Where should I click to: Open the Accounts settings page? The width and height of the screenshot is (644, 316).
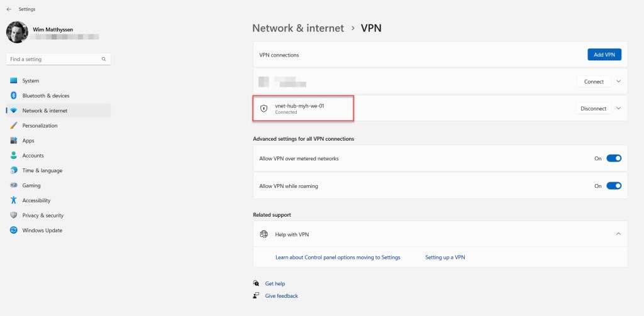tap(33, 156)
